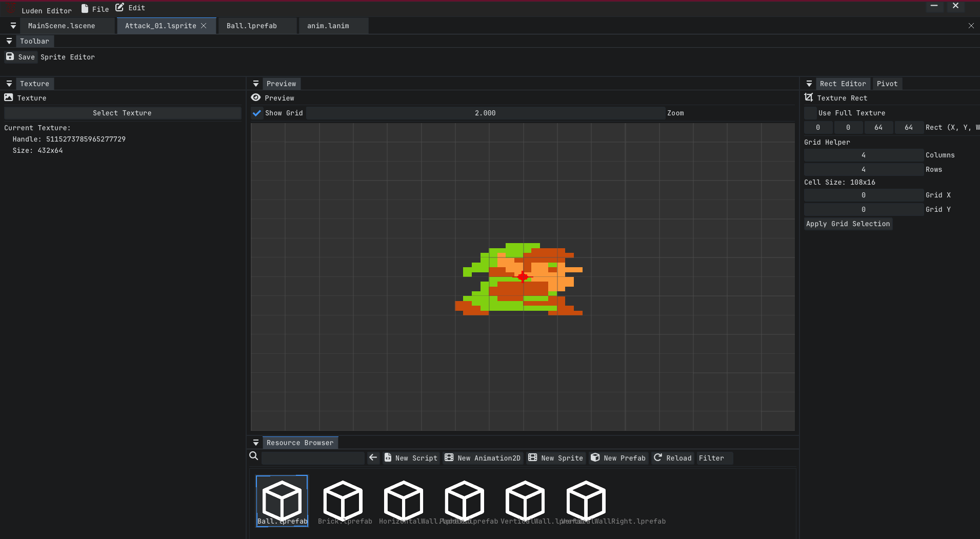This screenshot has width=980, height=539.
Task: Click the Save disk icon in toolbar
Action: point(10,56)
